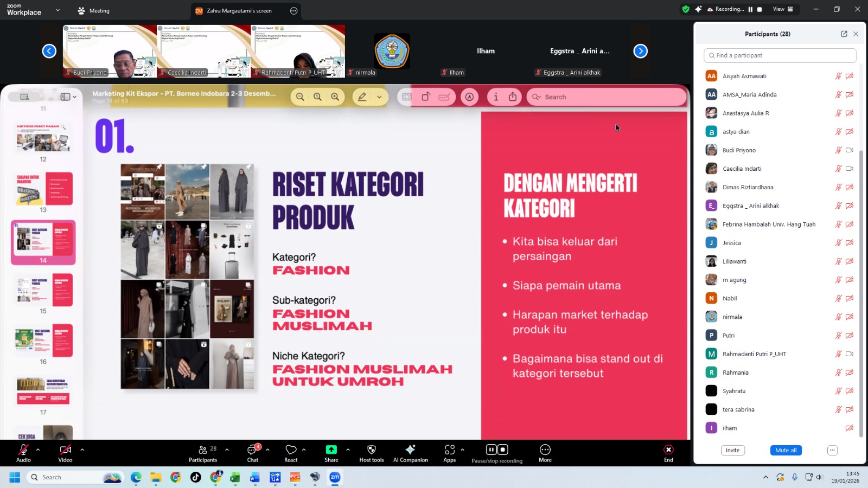Open Host tools shield icon

[371, 450]
